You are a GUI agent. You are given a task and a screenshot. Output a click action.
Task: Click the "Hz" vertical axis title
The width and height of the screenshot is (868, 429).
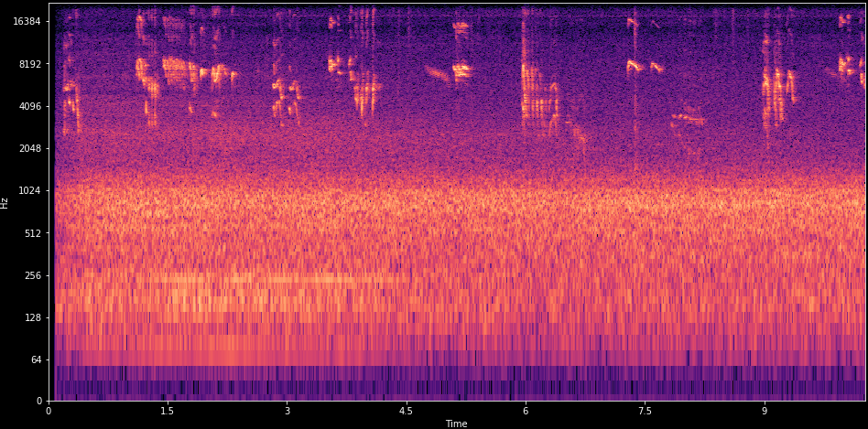pos(5,202)
